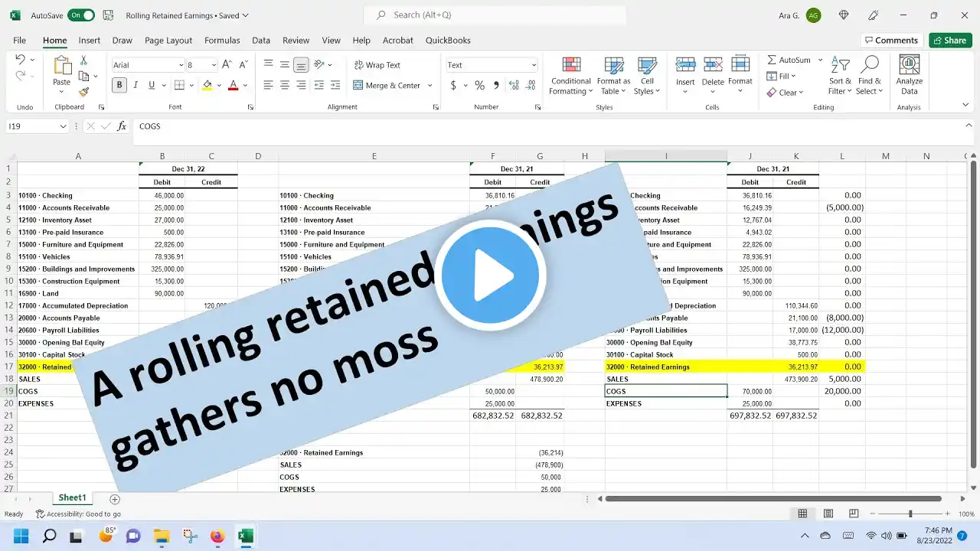Click the Delete cells icon

click(713, 66)
